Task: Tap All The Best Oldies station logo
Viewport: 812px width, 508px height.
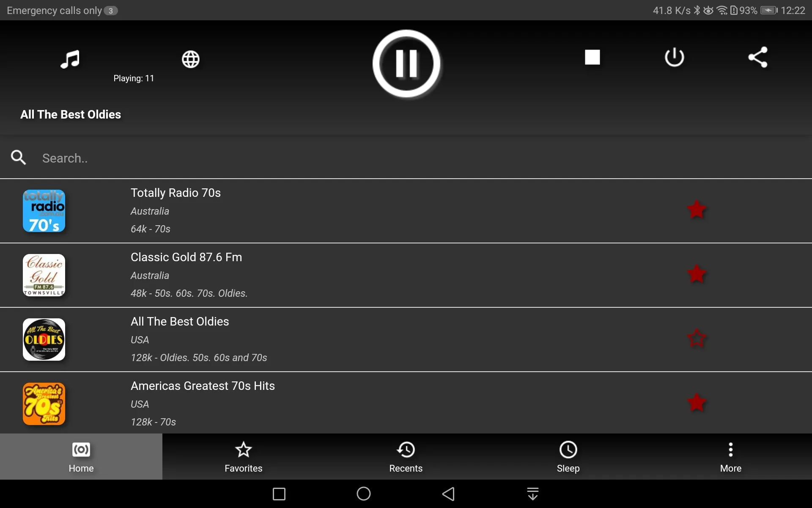Action: point(44,340)
